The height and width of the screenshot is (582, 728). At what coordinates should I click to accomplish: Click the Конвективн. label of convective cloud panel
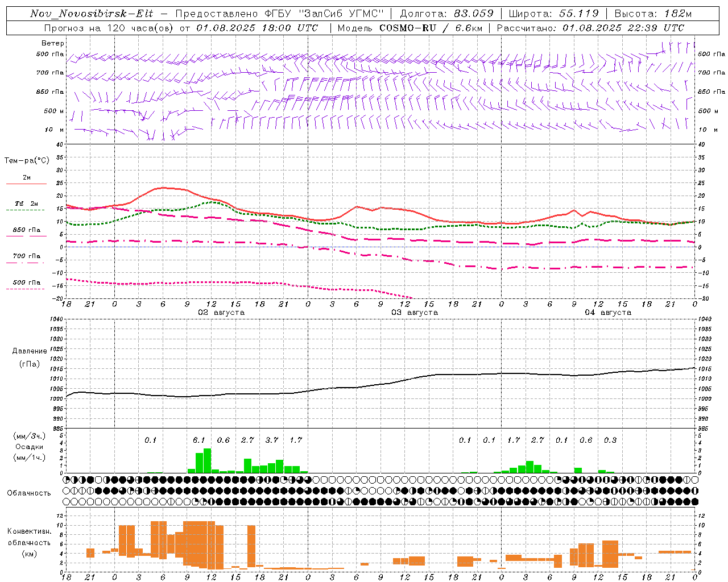(29, 531)
